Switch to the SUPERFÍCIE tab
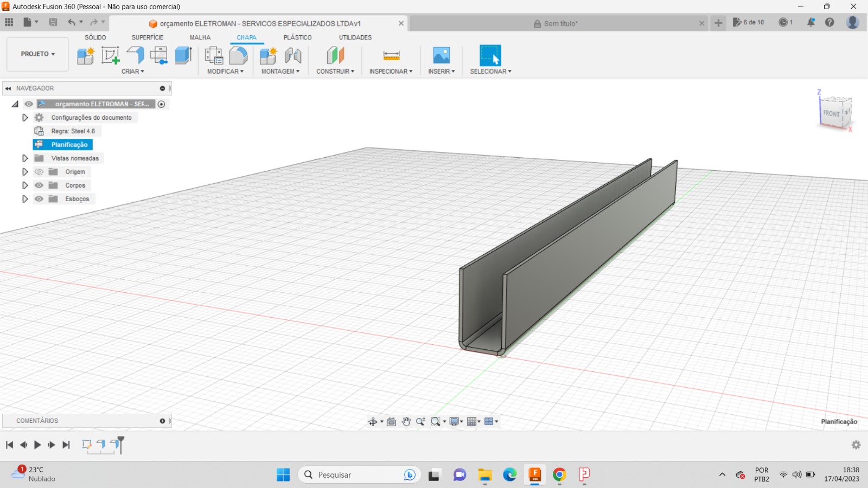 point(147,37)
